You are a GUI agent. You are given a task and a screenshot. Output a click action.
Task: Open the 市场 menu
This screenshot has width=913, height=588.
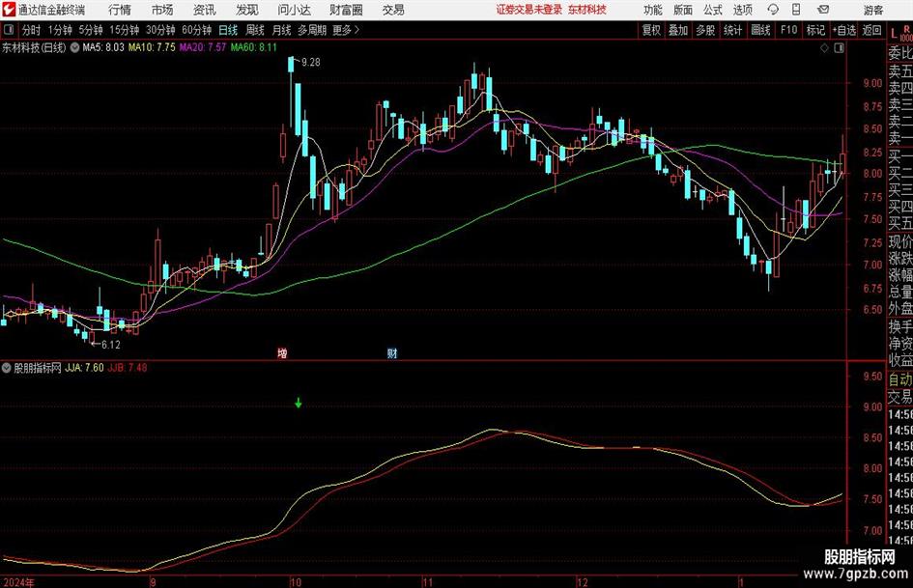(x=162, y=10)
